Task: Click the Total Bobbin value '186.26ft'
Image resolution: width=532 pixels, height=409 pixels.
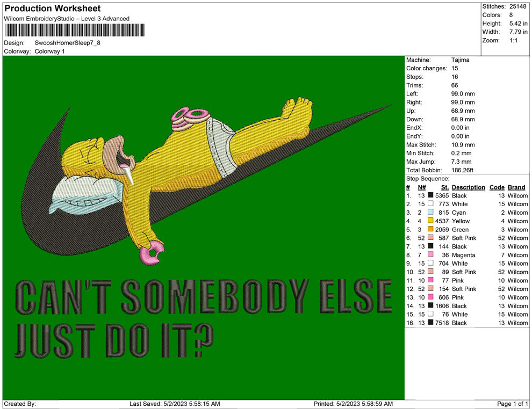Action: [463, 170]
